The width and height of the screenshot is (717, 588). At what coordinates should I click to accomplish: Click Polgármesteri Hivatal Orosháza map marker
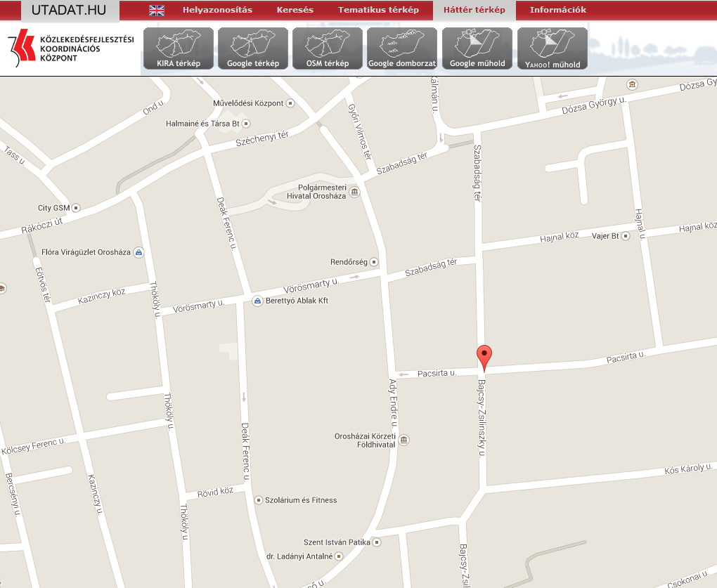pyautogui.click(x=354, y=192)
